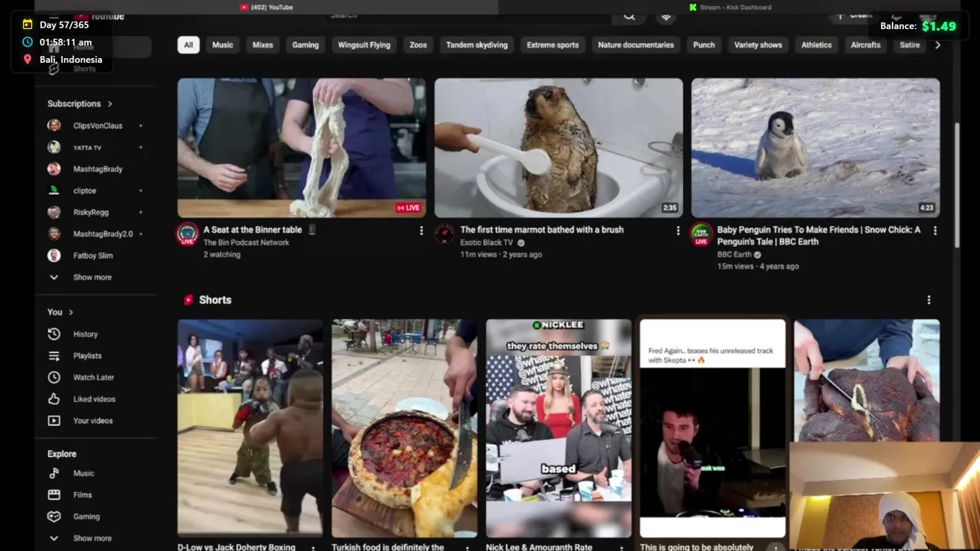980x551 pixels.
Task: Open A Seat at the Binner table title
Action: click(x=253, y=230)
